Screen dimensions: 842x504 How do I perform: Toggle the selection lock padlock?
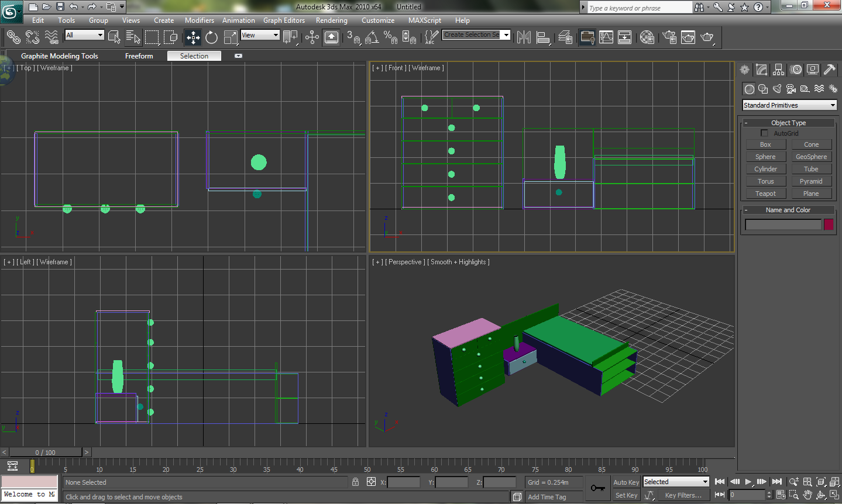point(355,482)
